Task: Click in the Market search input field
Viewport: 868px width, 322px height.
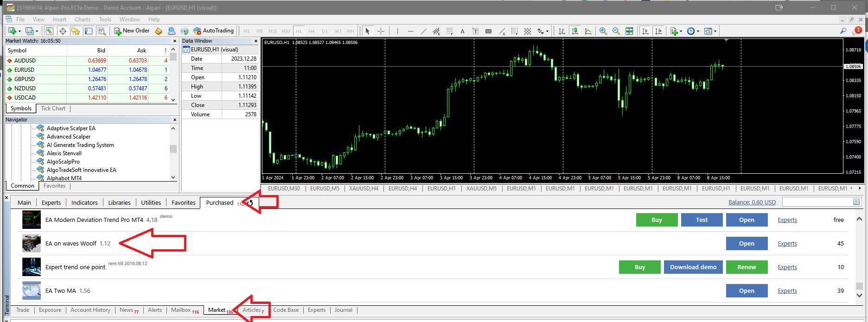Action: 817,202
